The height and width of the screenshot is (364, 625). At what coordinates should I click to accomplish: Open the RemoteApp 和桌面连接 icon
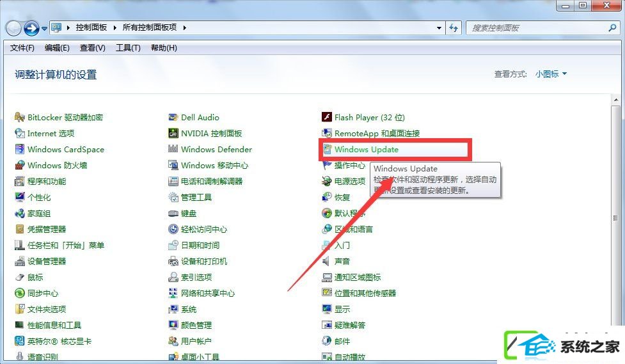coord(327,133)
